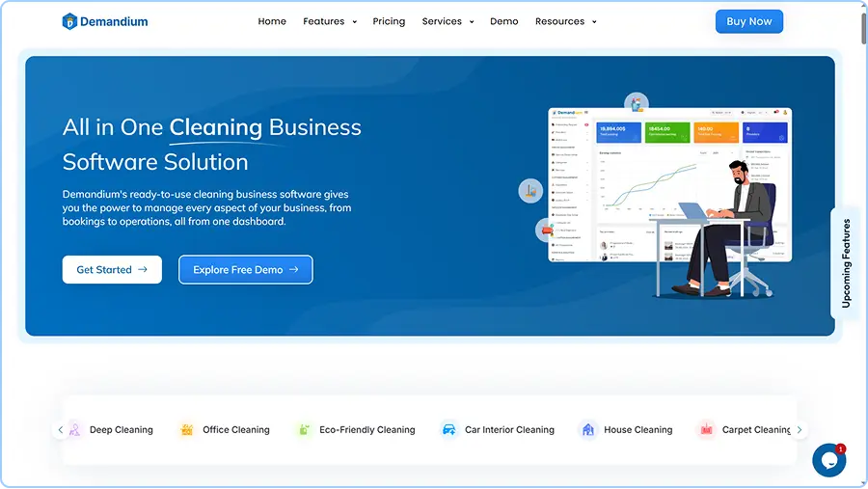Screen dimensions: 868x489
Task: Select the House Cleaning label
Action: 638,430
